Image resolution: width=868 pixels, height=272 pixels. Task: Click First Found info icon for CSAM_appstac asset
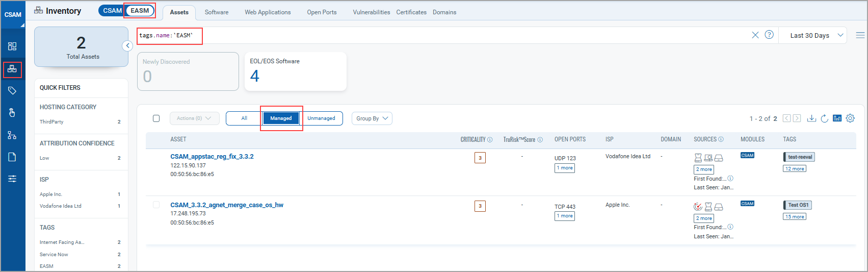pos(730,179)
